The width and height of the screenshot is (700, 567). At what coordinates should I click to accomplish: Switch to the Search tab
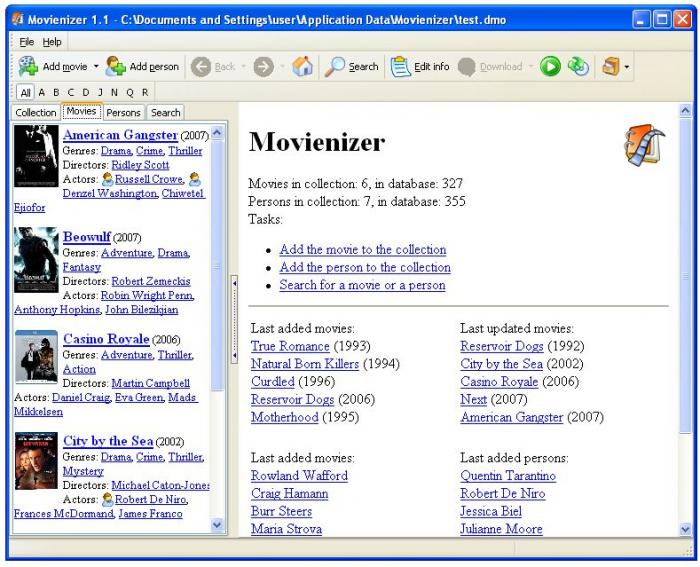click(x=166, y=113)
